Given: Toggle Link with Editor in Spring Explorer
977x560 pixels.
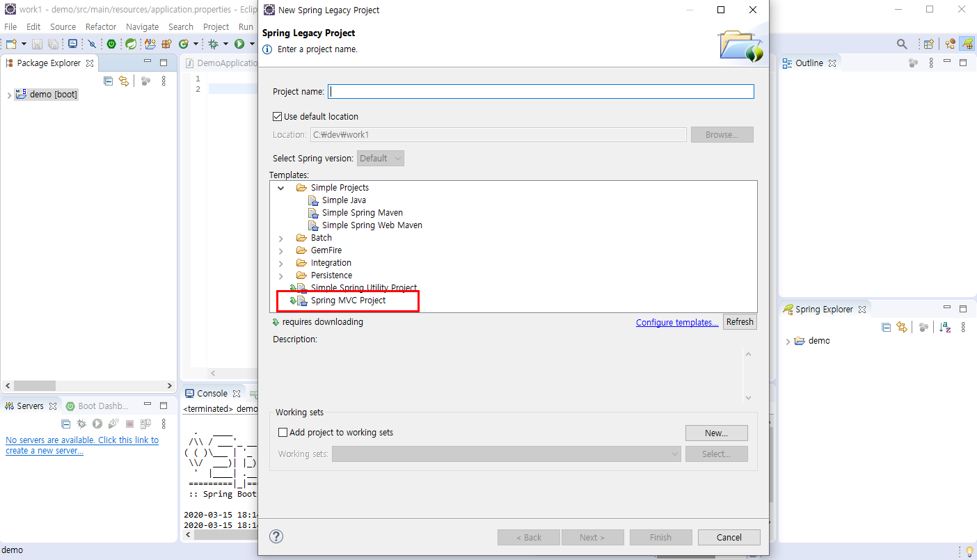Looking at the screenshot, I should (902, 327).
